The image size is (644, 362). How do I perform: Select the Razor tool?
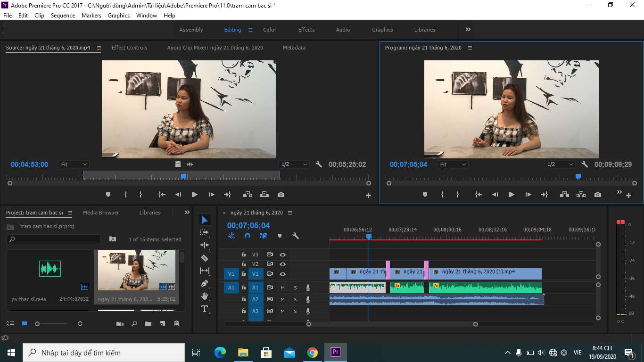click(205, 258)
